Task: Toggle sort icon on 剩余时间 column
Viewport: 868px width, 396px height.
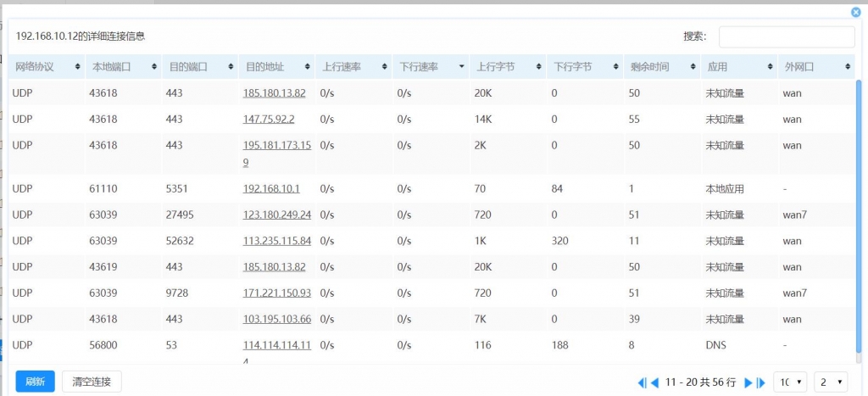Action: click(693, 67)
